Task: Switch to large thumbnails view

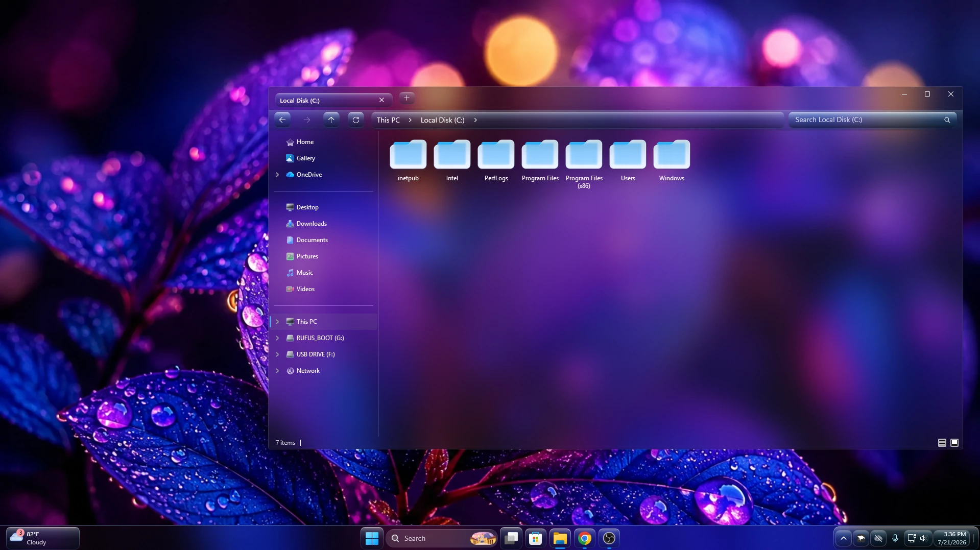Action: [954, 443]
